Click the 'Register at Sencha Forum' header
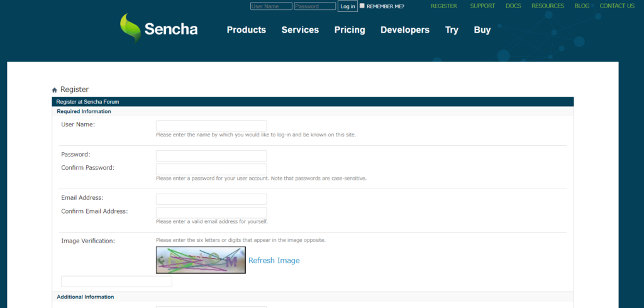Viewport: 644px width, 308px height. 88,102
